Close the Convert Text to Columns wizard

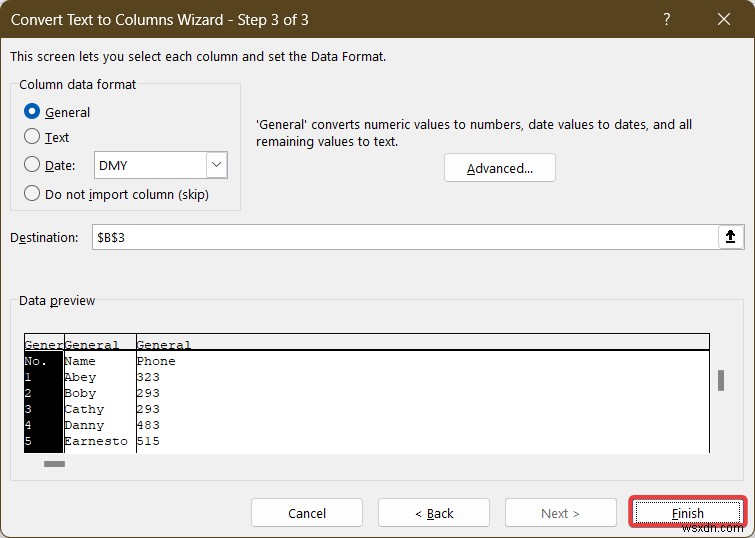click(724, 19)
